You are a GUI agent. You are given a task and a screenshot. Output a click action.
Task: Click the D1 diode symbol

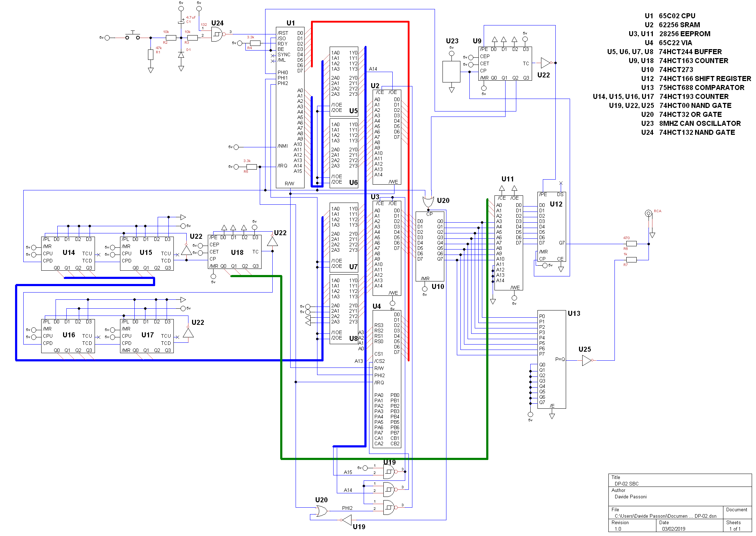(181, 55)
